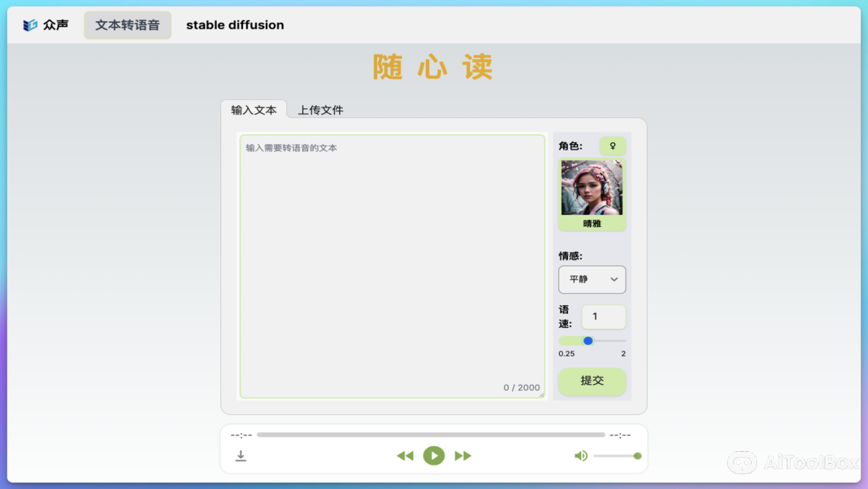Open the stable diffusion page
Viewport: 868px width, 489px height.
point(235,25)
